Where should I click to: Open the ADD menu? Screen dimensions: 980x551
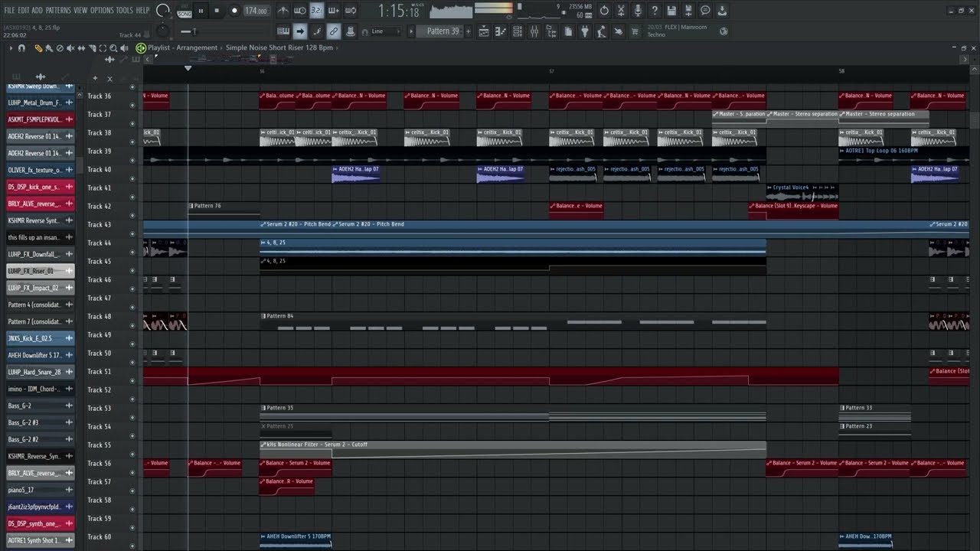[37, 11]
